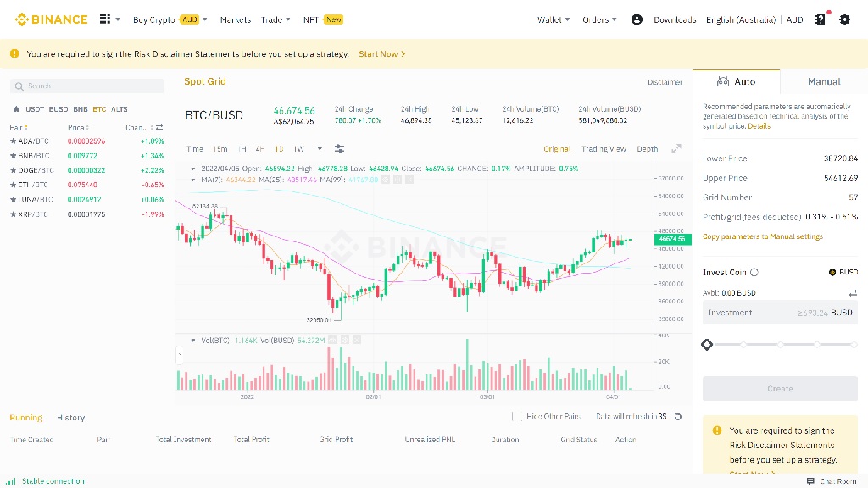The image size is (868, 488).
Task: Open the Wallet dropdown menu
Action: pos(554,20)
